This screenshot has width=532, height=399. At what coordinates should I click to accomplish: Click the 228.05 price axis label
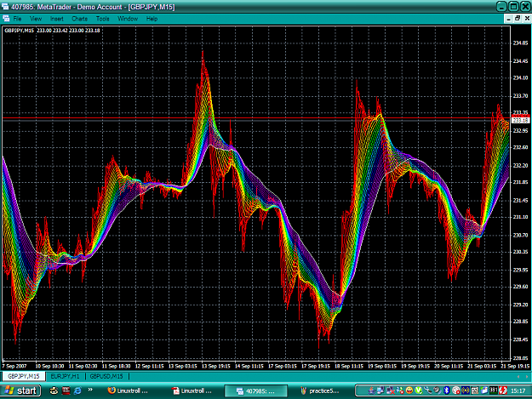tap(520, 358)
